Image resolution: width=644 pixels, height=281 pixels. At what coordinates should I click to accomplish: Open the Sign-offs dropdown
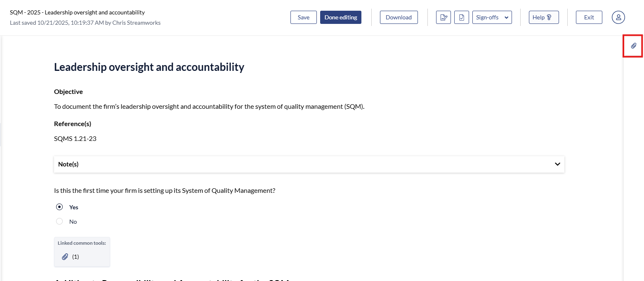(492, 17)
